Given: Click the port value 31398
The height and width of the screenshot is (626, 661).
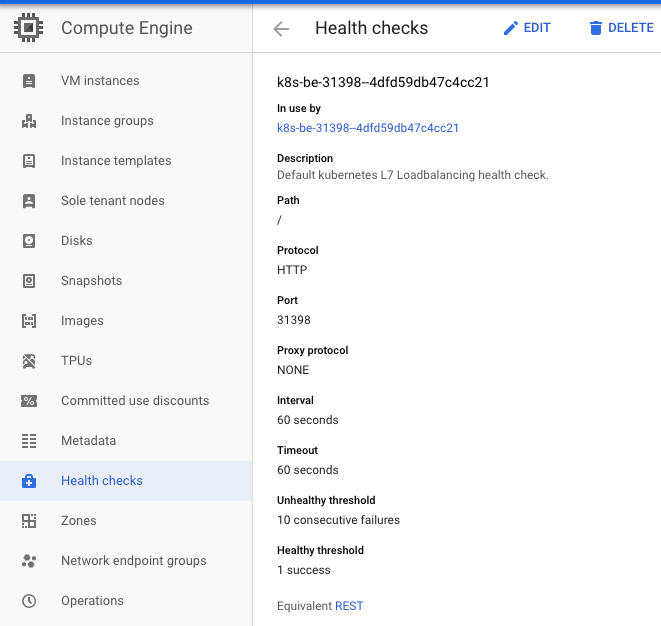Looking at the screenshot, I should pyautogui.click(x=294, y=320).
